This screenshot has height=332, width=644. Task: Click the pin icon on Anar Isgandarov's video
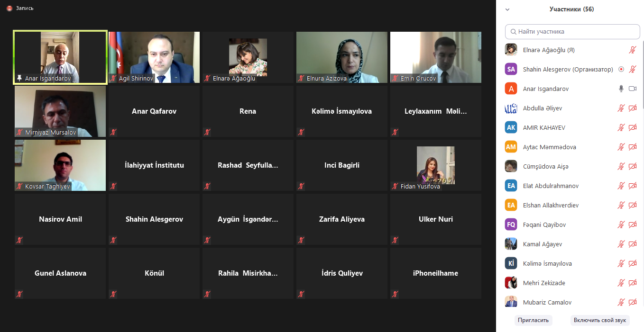click(19, 79)
